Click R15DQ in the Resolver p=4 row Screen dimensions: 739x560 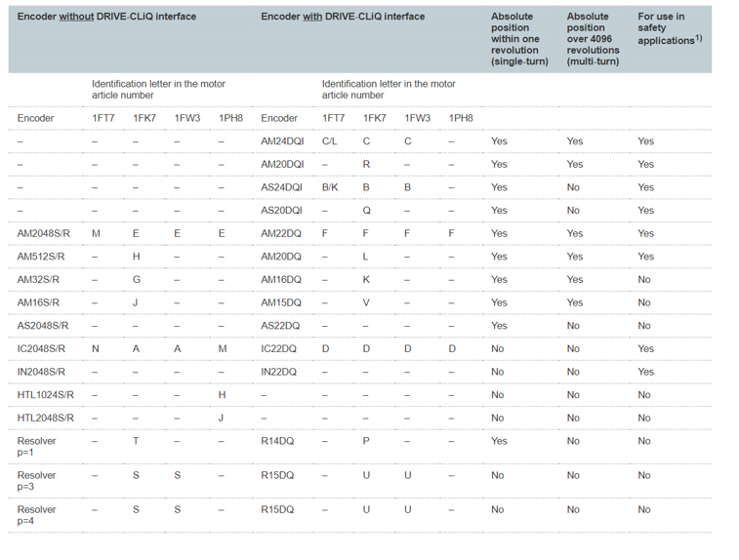(277, 510)
